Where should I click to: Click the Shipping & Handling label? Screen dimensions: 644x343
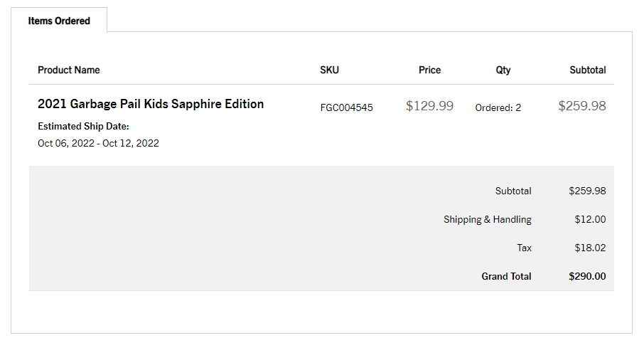coord(487,219)
